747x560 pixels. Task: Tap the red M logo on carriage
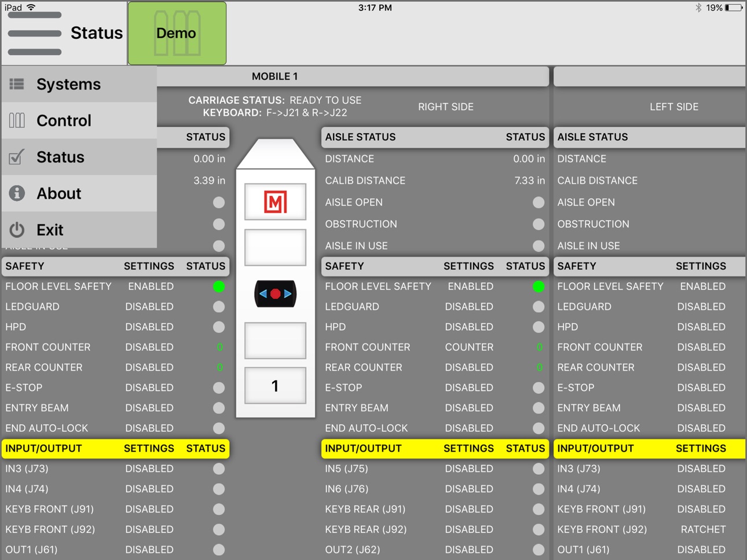275,202
